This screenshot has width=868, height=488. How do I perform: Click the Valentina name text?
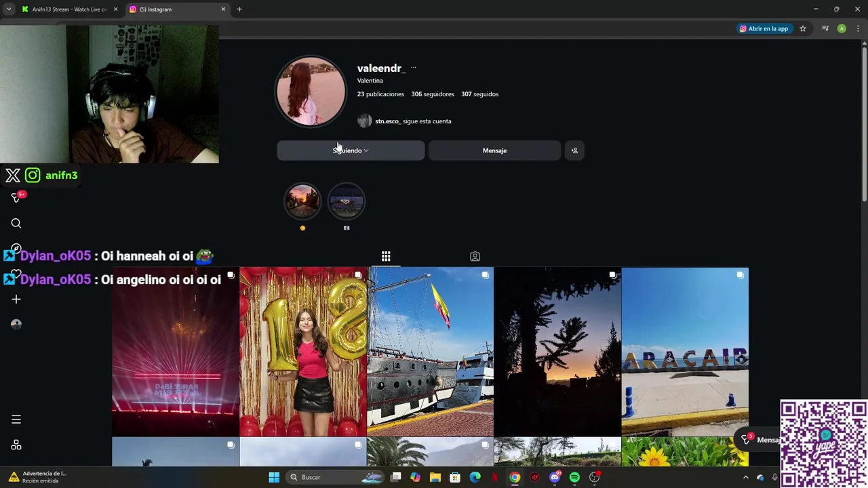click(x=370, y=81)
